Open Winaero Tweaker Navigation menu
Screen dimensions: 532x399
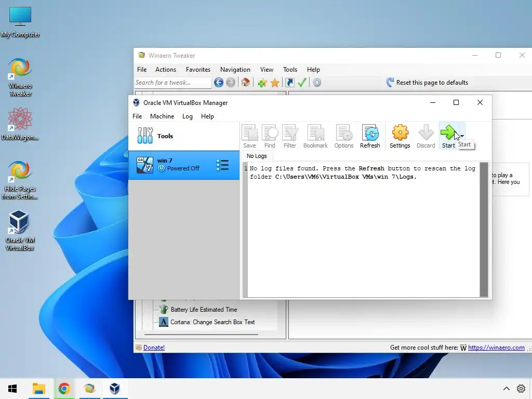(235, 70)
